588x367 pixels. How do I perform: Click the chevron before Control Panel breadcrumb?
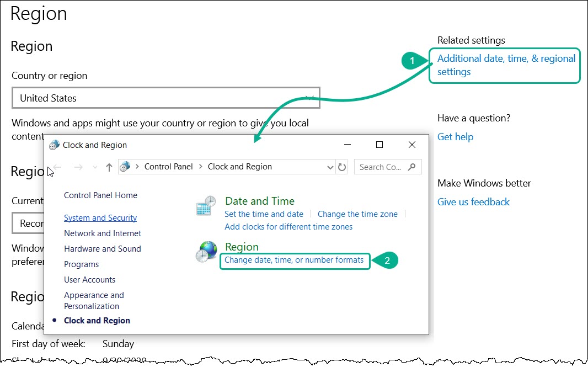pos(137,167)
